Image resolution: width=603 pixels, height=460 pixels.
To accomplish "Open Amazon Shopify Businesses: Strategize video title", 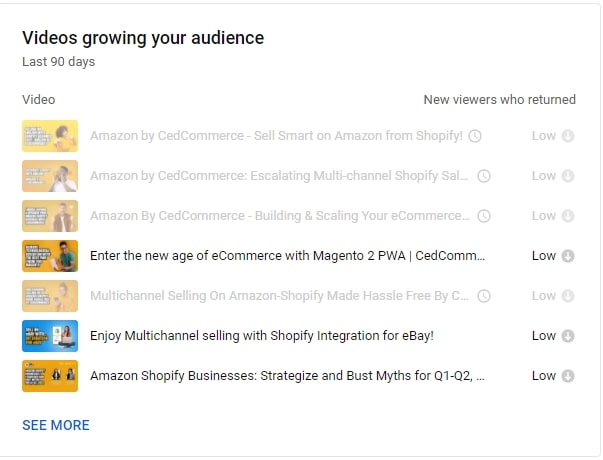I will [x=287, y=376].
